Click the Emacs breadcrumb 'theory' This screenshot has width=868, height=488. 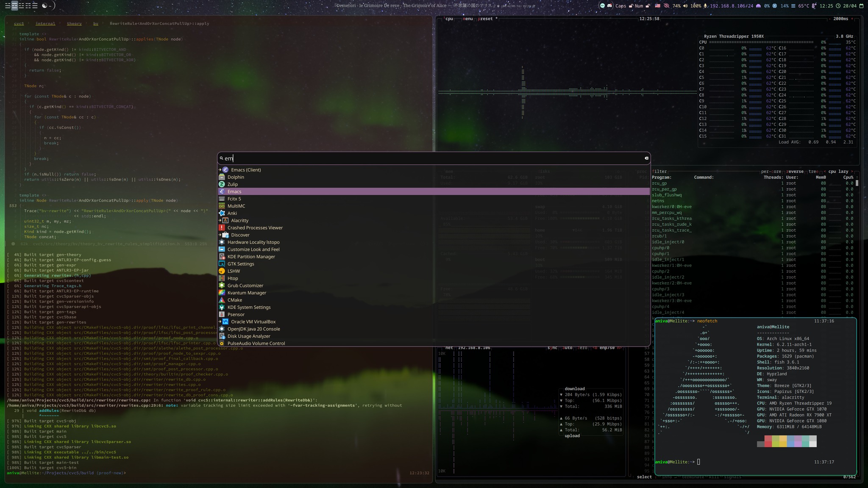[x=74, y=24]
